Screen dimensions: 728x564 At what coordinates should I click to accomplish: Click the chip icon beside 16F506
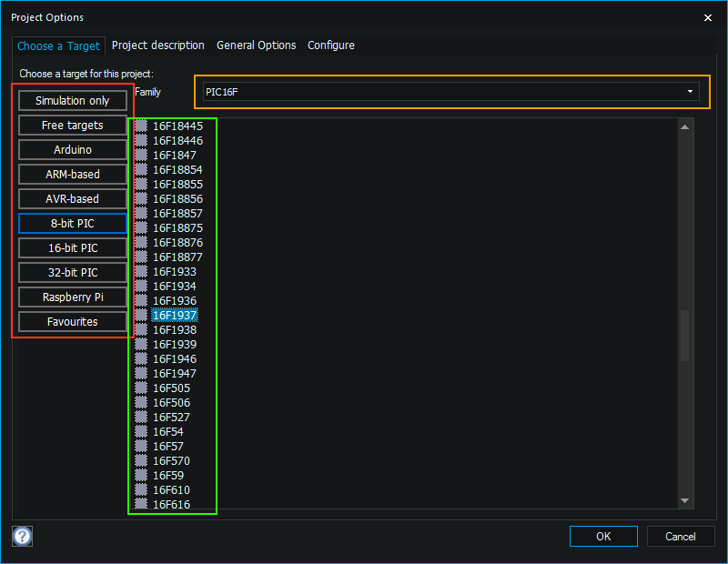tap(141, 402)
